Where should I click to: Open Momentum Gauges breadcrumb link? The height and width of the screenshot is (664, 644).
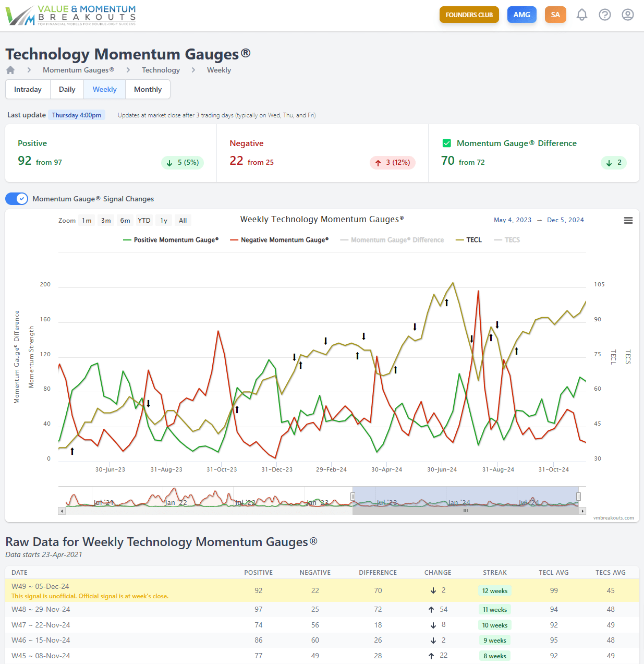[78, 70]
